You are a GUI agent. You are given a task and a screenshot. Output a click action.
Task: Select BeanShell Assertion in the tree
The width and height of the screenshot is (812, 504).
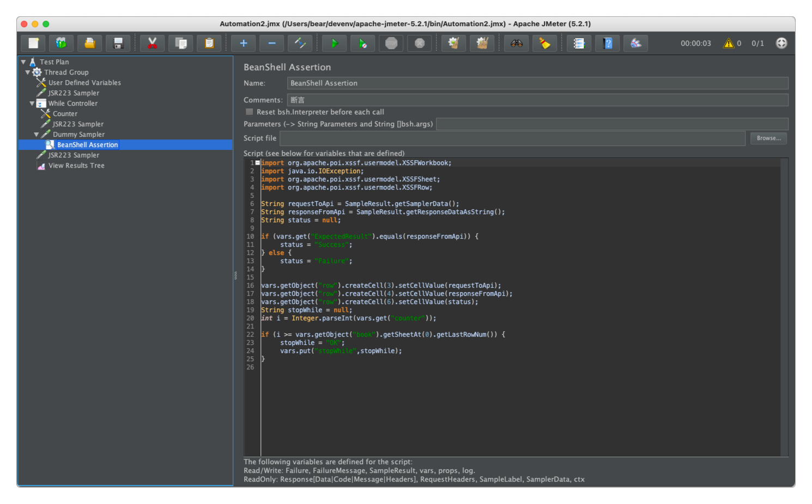87,145
